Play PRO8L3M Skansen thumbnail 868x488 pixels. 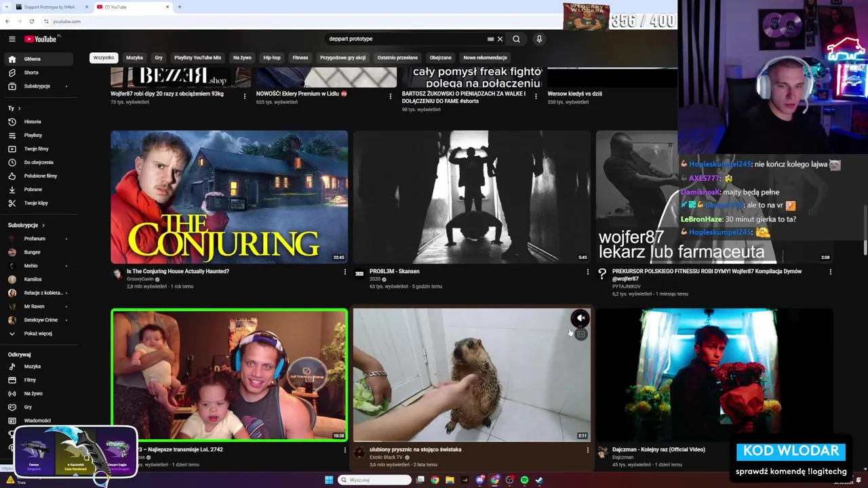click(x=472, y=197)
